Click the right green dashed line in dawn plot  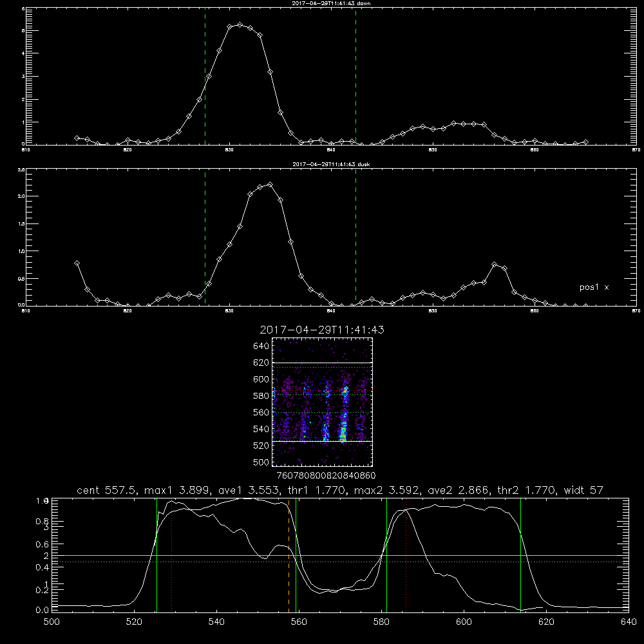pyautogui.click(x=355, y=77)
